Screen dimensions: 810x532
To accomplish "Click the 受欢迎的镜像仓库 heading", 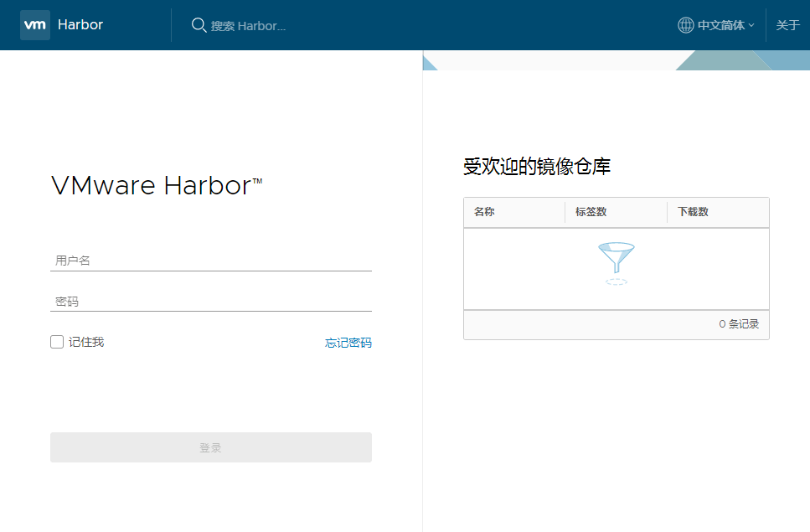I will 537,167.
